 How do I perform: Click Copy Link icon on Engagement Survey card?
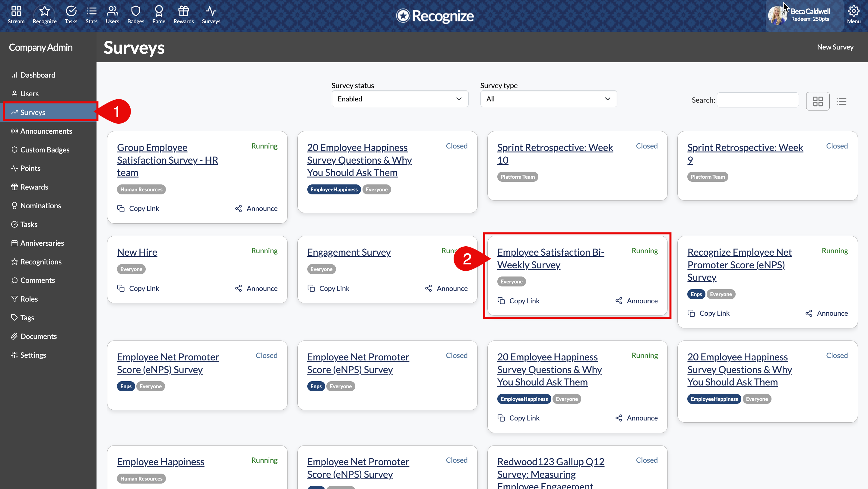pyautogui.click(x=311, y=288)
